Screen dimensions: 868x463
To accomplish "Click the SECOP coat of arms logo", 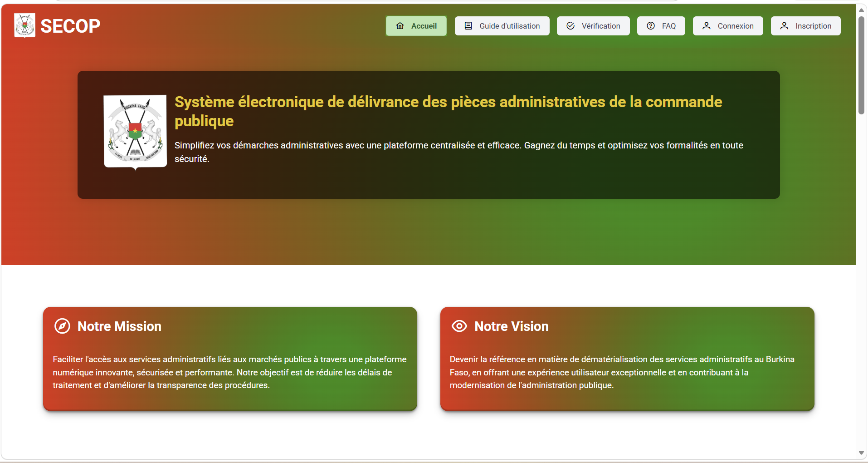I will (x=24, y=25).
